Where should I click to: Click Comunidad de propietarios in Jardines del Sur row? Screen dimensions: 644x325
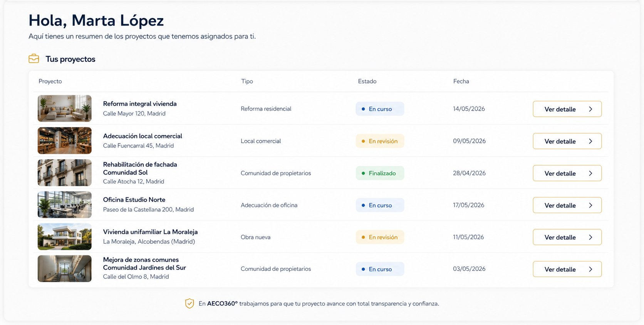[276, 269]
